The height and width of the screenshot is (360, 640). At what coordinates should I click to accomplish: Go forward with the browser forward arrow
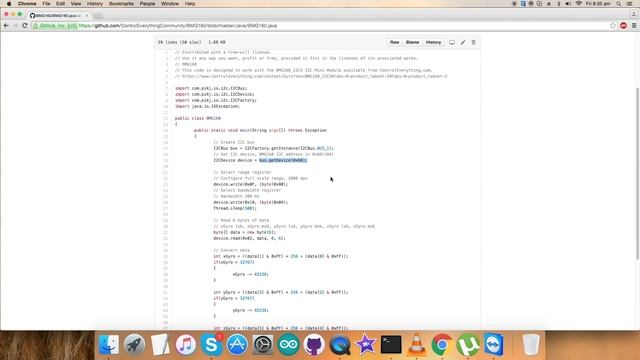[16, 26]
